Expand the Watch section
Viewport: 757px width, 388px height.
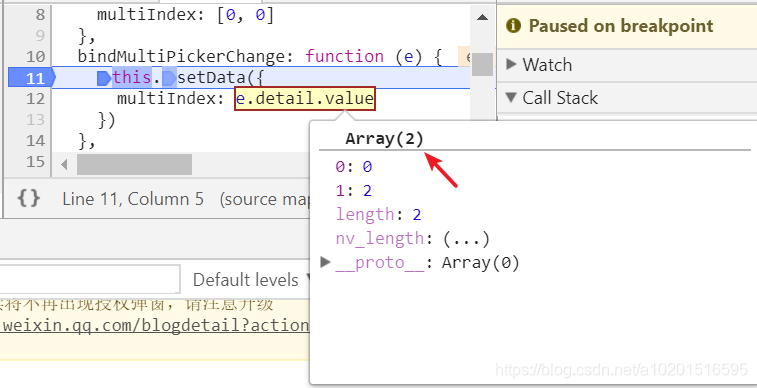[x=511, y=64]
